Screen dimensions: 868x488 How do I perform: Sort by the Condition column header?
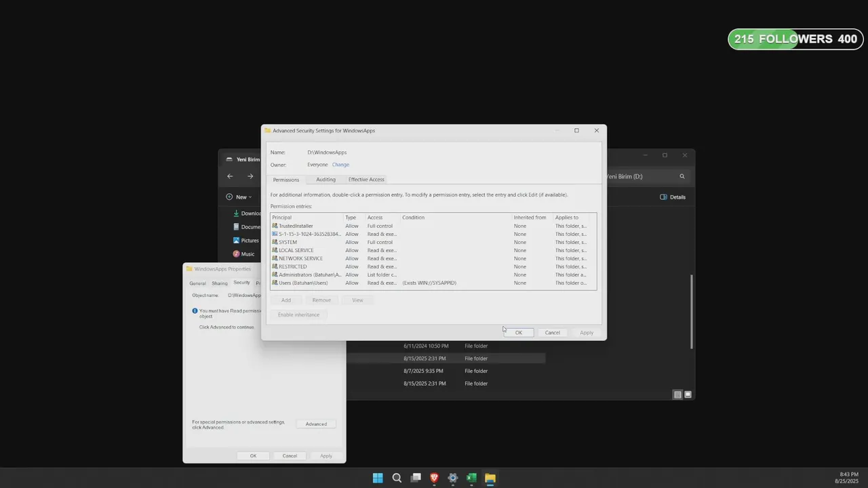[x=456, y=218]
